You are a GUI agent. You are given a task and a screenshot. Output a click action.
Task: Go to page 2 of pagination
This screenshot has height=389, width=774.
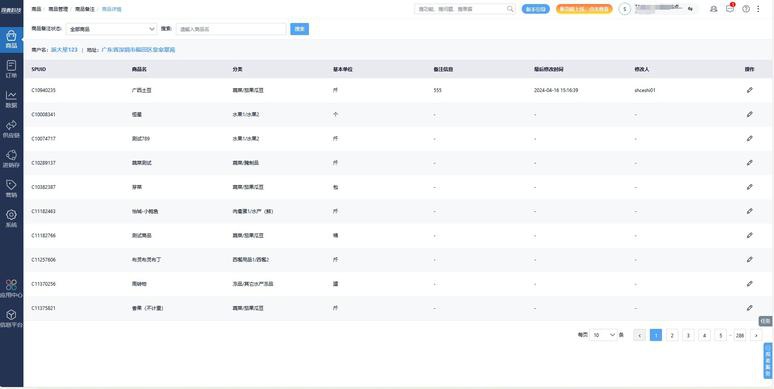coord(672,335)
